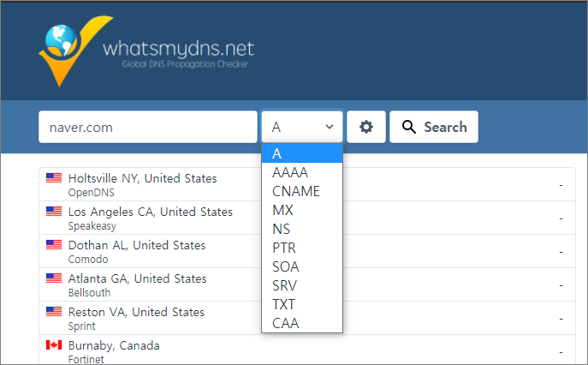Image resolution: width=588 pixels, height=365 pixels.
Task: Click the result dash in Reston row
Action: click(561, 319)
